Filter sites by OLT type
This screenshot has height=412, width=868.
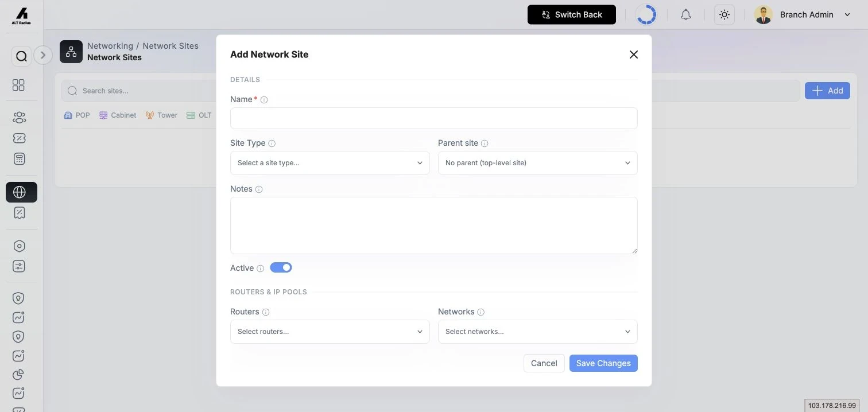click(x=199, y=115)
